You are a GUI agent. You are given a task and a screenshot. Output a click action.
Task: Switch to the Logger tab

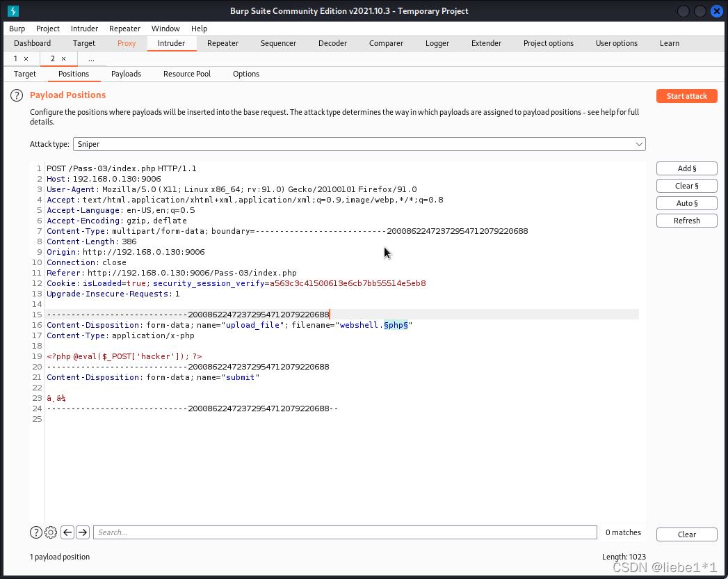(437, 43)
